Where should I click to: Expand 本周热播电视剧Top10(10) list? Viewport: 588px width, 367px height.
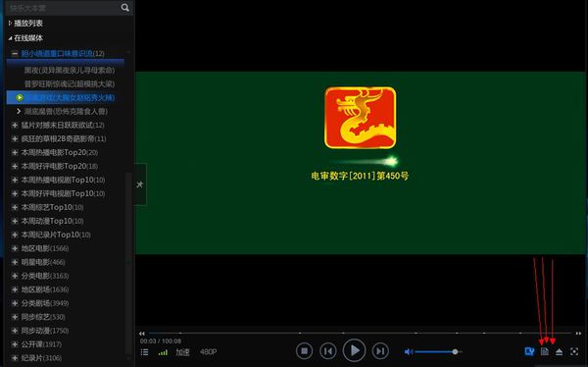point(15,180)
